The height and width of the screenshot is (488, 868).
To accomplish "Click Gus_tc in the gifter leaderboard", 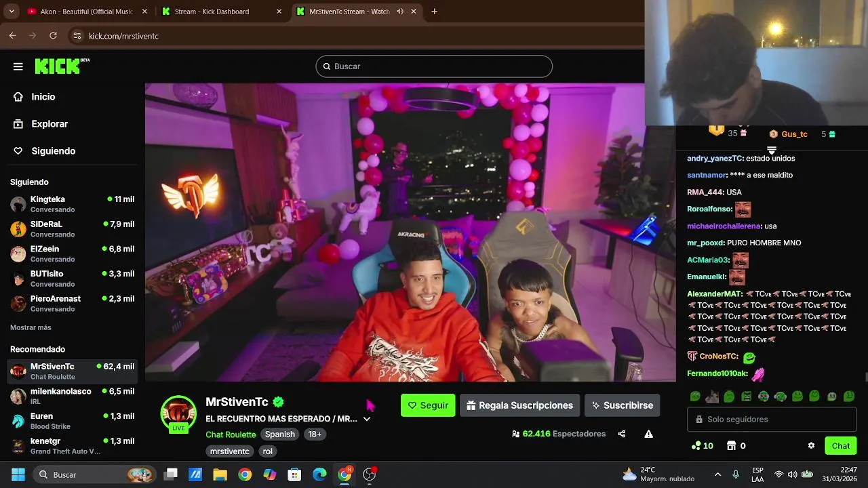I will click(794, 134).
